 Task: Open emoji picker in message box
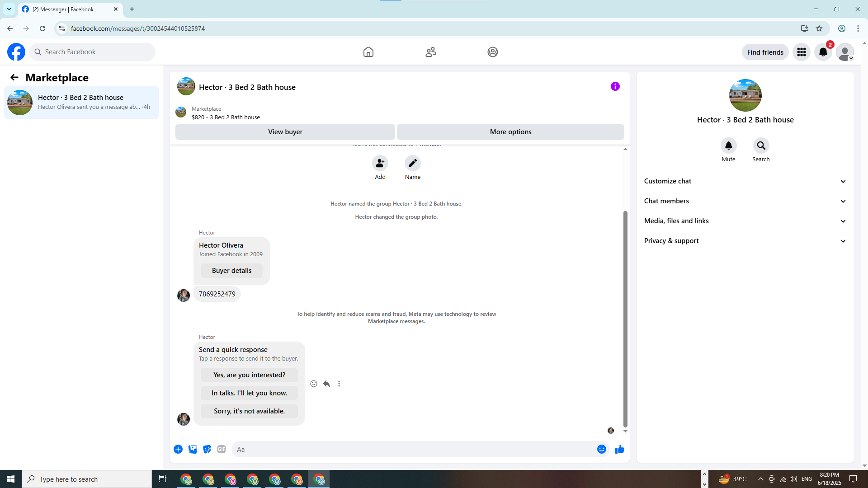[x=602, y=449]
